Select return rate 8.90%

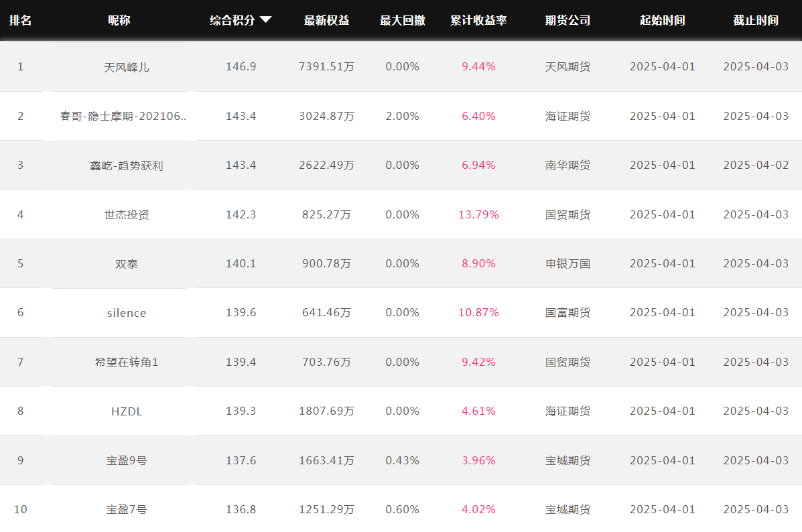(x=479, y=263)
